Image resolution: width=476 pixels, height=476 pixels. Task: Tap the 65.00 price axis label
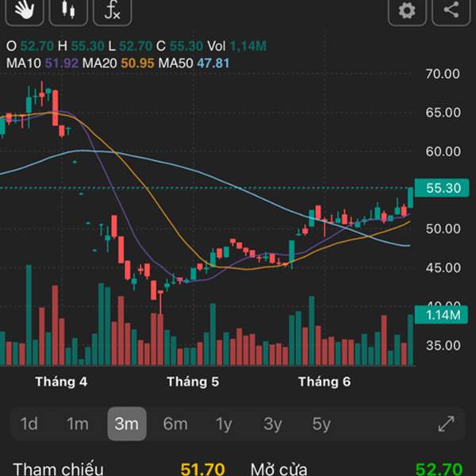click(x=443, y=113)
